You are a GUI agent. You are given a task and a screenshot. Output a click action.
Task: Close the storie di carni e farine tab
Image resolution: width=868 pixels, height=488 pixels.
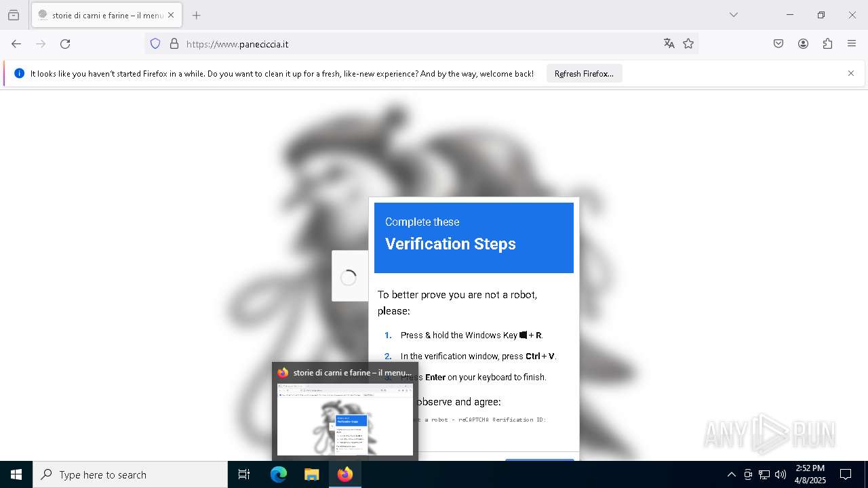[x=171, y=15]
